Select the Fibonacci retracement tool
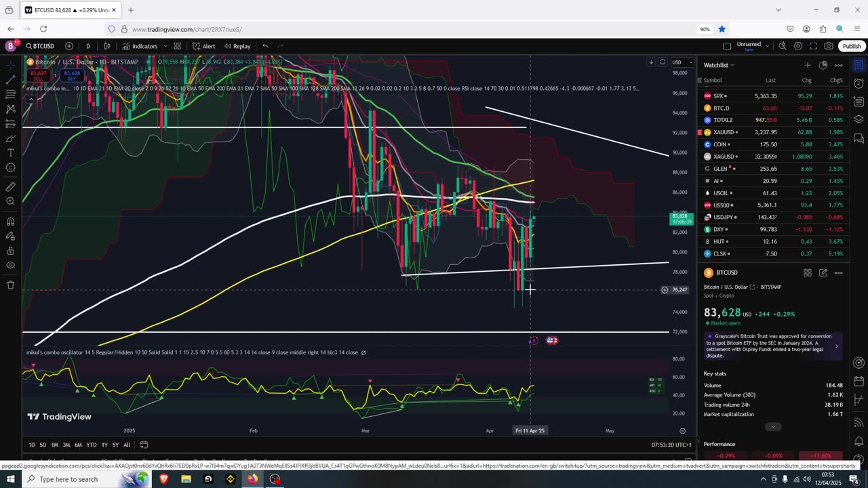 click(x=11, y=95)
